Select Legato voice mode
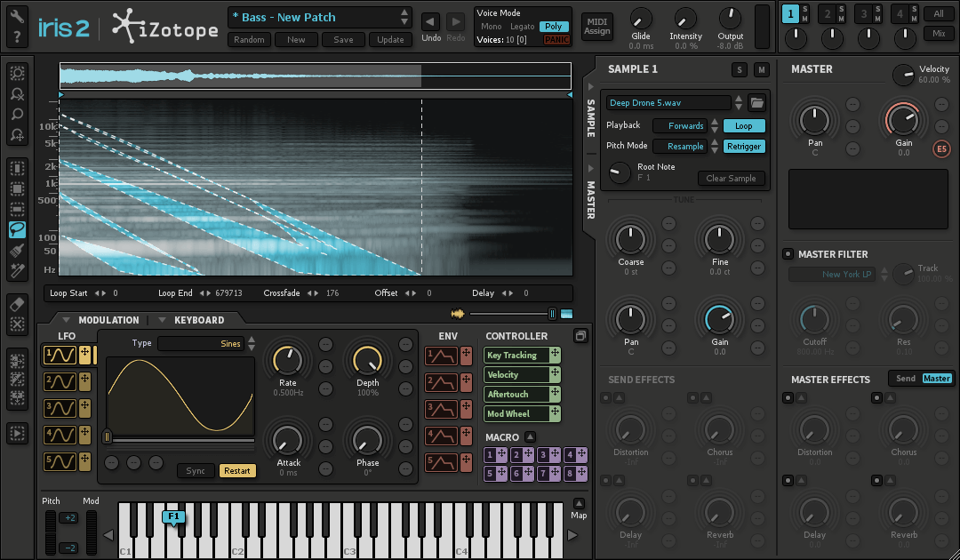Image resolution: width=960 pixels, height=560 pixels. (x=523, y=27)
